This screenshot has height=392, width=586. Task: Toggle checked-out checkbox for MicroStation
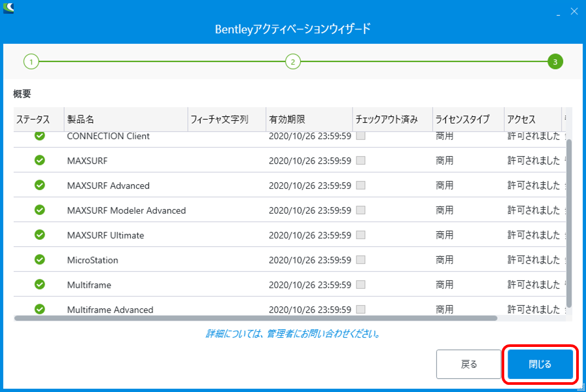click(360, 260)
